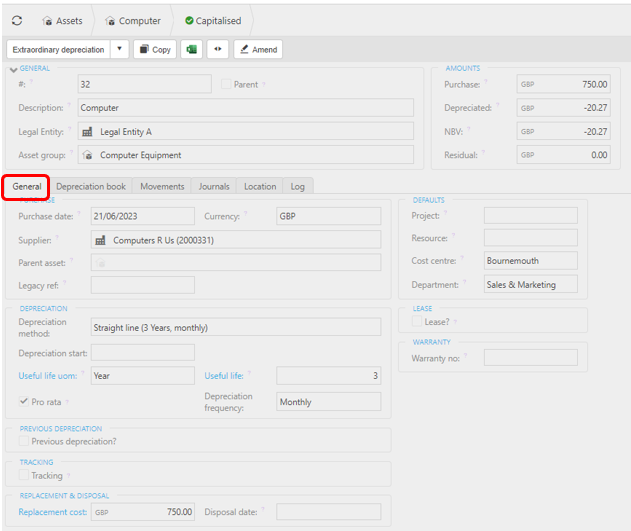Click the green Capitalised check icon
Screen dimensions: 631x531
point(189,21)
